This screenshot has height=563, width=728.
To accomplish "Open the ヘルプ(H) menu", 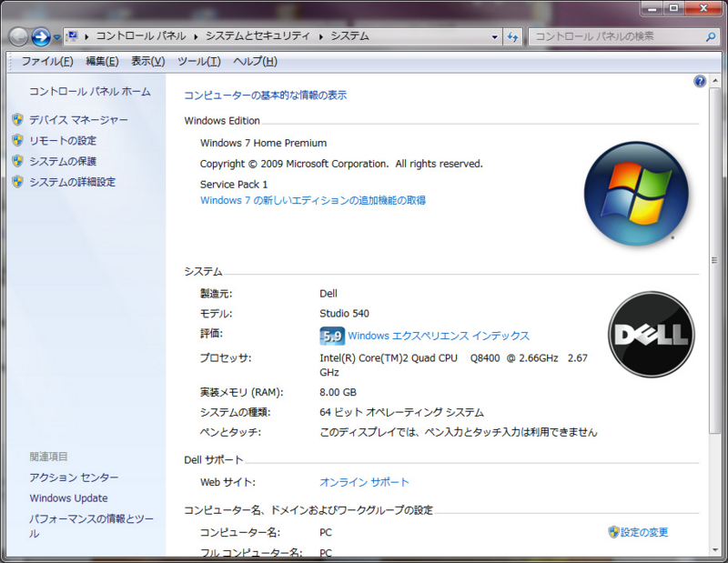I will tap(255, 61).
